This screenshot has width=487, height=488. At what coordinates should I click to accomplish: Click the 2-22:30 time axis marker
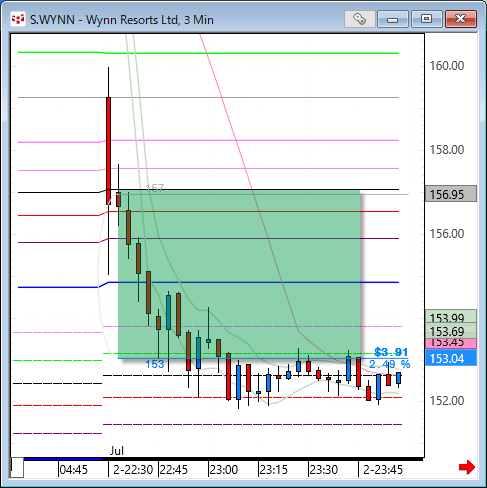[x=133, y=470]
